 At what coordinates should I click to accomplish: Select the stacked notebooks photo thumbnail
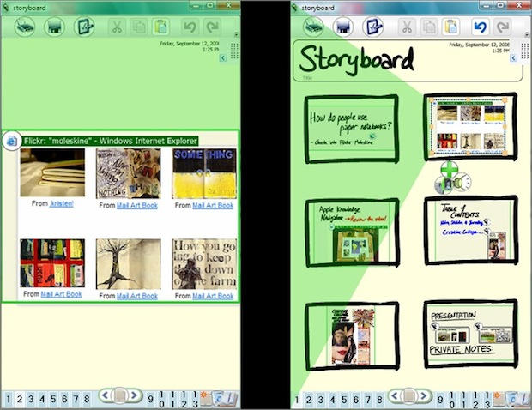tap(52, 172)
